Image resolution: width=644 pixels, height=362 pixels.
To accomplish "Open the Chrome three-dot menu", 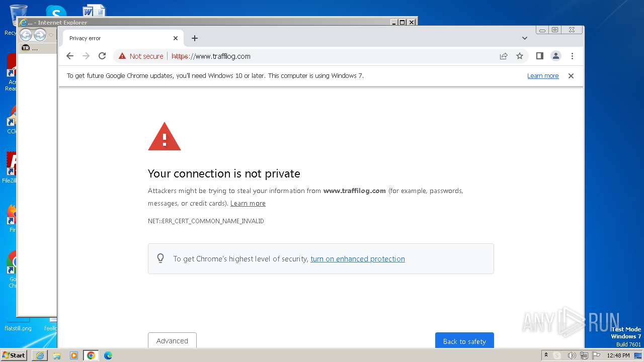I will coord(572,56).
